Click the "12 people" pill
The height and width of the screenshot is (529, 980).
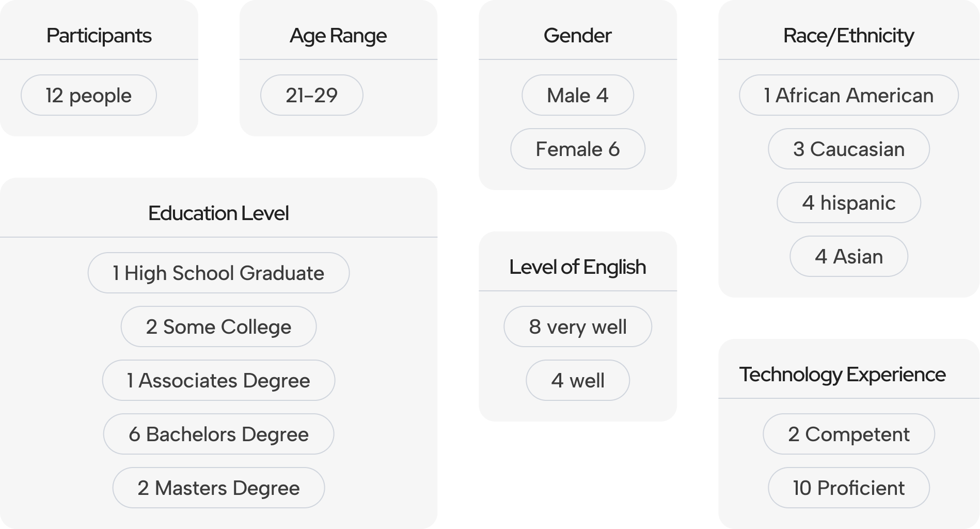click(88, 96)
